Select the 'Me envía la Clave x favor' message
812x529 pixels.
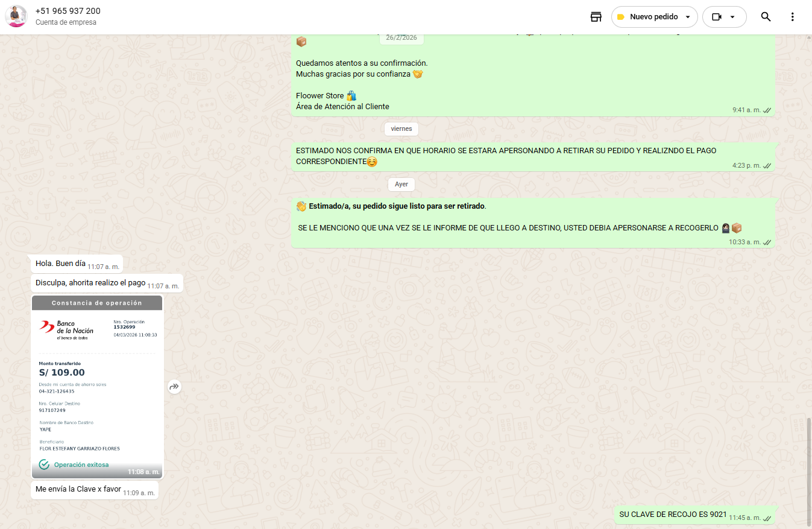[78, 489]
